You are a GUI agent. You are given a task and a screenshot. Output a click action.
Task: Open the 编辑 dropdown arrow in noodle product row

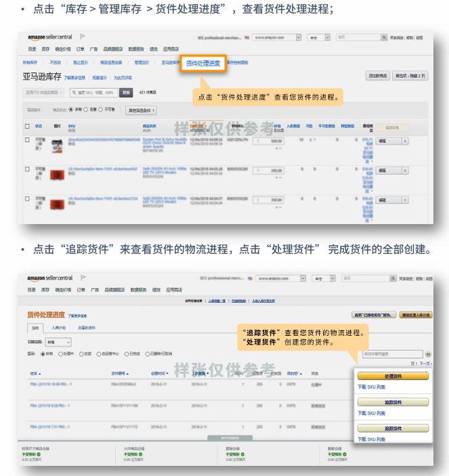(x=405, y=141)
